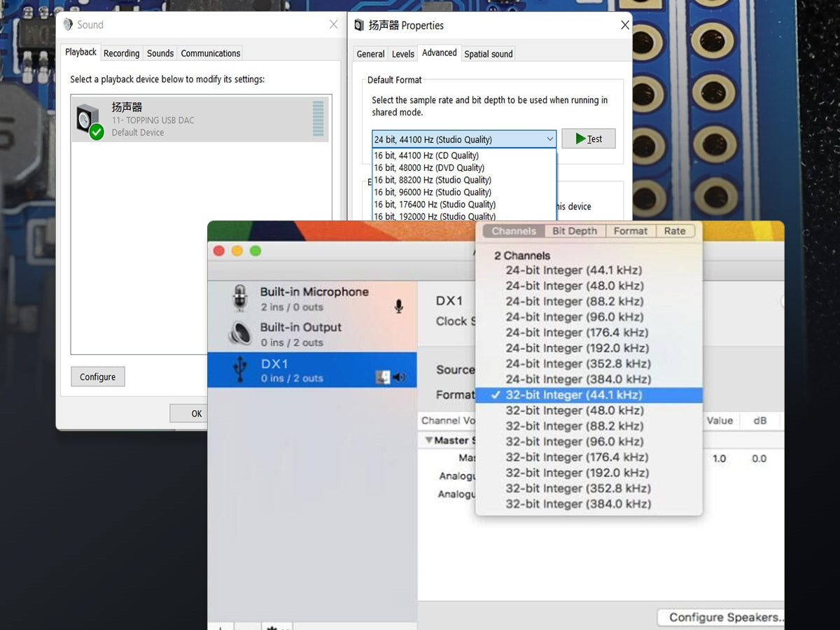Click the TOPPING USB DAC speaker icon
840x630 pixels.
(x=89, y=120)
